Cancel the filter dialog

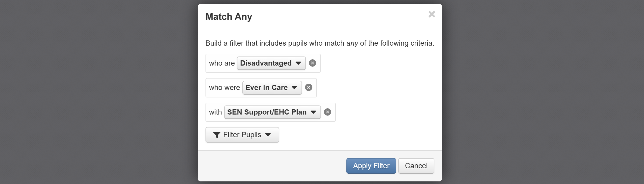[x=416, y=166]
